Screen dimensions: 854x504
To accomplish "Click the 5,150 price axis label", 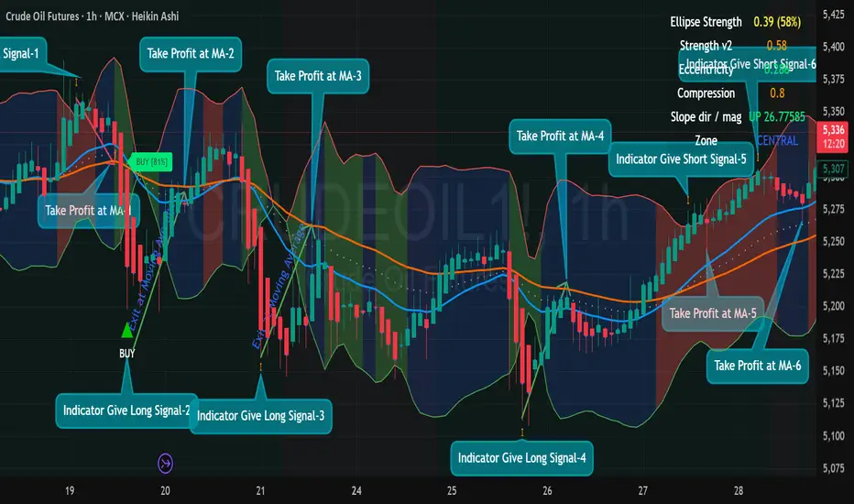I will (x=833, y=371).
